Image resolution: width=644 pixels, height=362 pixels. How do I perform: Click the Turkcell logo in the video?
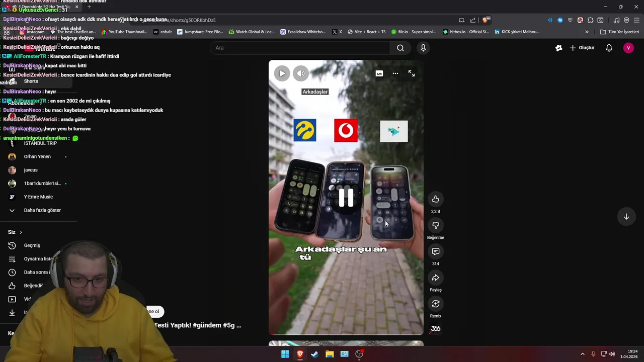click(305, 130)
